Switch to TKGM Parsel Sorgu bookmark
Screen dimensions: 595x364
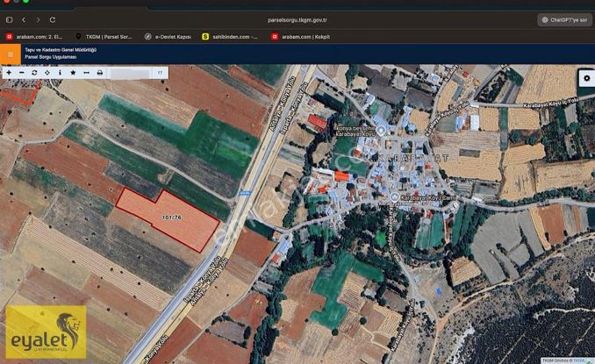pos(104,37)
